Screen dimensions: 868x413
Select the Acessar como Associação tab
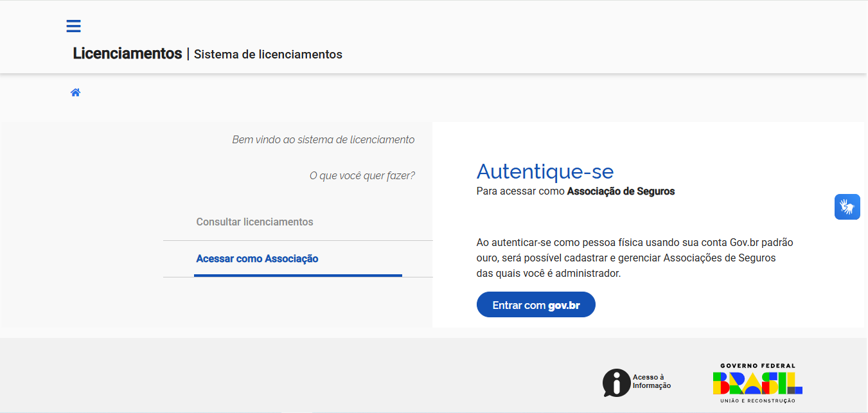coord(257,259)
